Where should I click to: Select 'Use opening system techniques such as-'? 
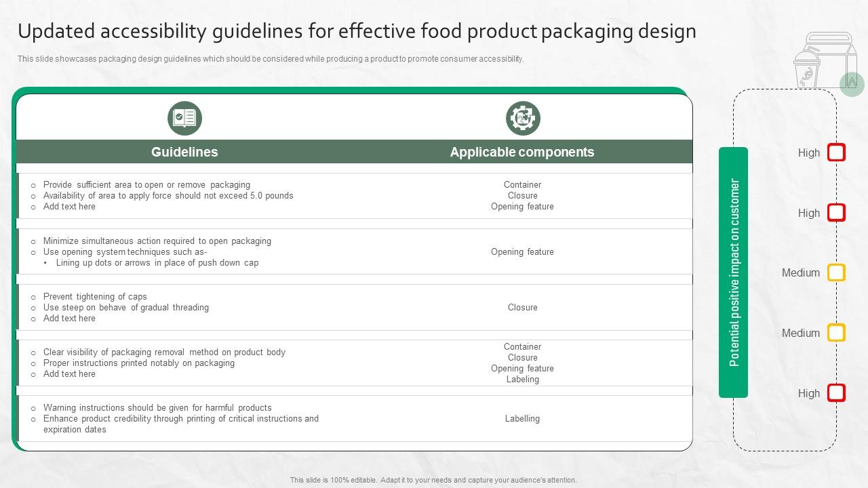tap(125, 251)
